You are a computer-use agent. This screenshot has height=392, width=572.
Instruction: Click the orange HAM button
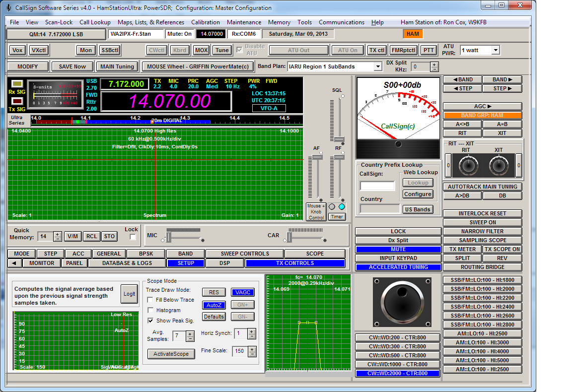click(x=413, y=34)
